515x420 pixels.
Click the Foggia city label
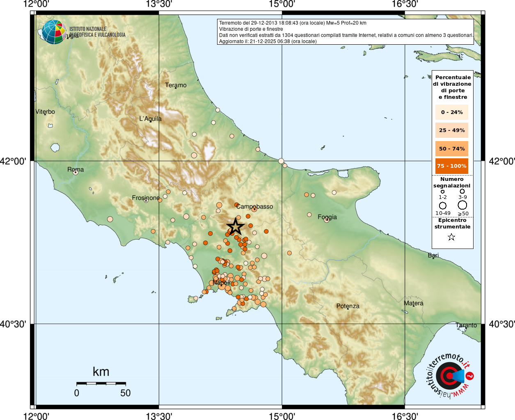[327, 217]
